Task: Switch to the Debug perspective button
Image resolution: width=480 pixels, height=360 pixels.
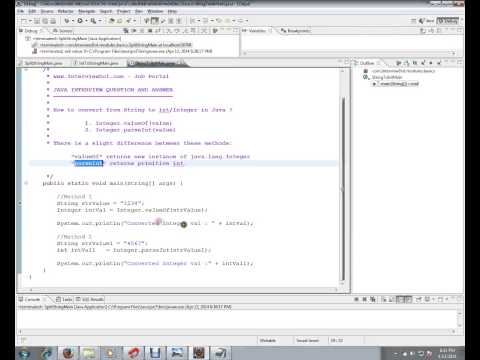Action: (448, 21)
